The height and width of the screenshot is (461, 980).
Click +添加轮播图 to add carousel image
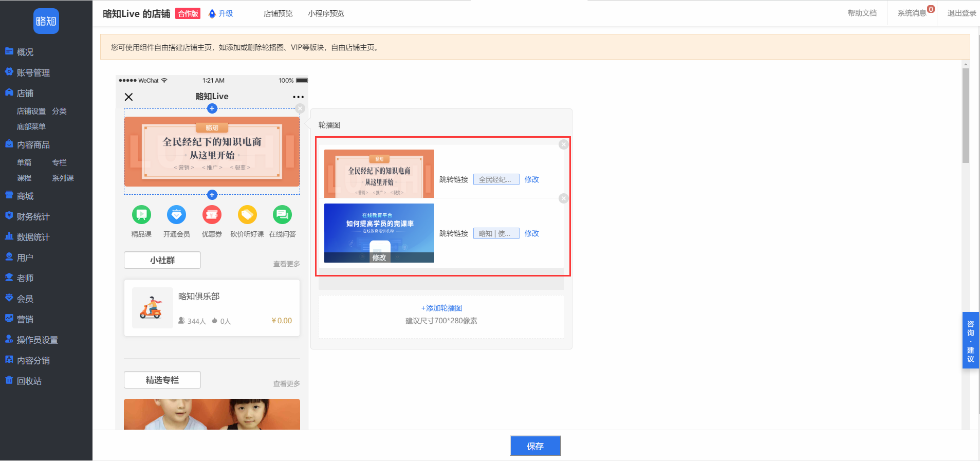(x=441, y=308)
